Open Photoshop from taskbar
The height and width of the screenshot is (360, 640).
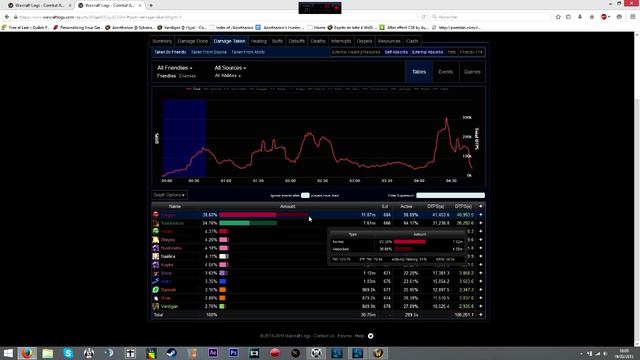coord(233,353)
